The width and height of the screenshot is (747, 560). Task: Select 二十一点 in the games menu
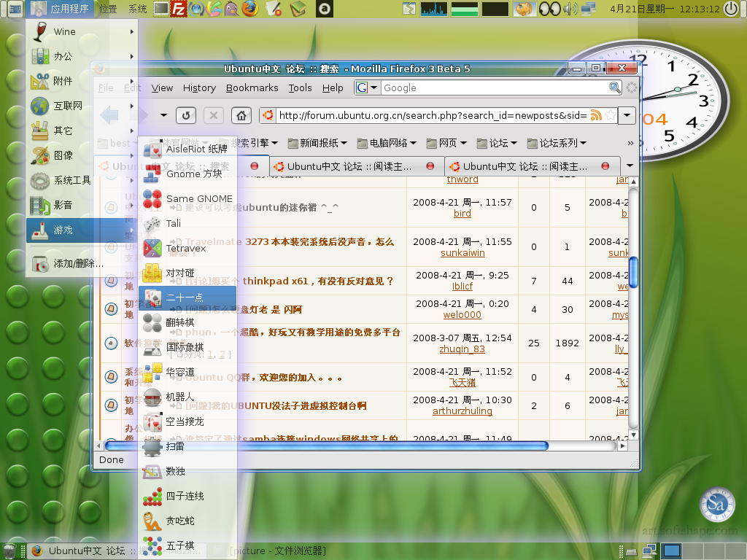187,297
